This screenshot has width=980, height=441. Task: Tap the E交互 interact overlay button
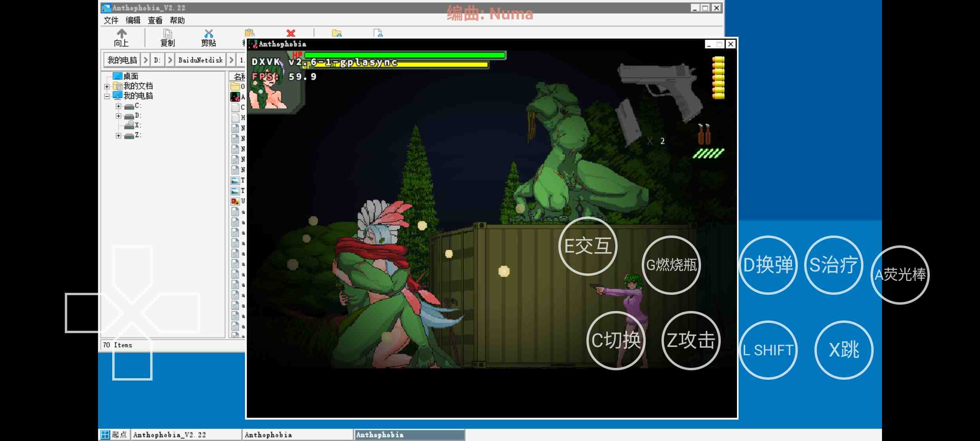pyautogui.click(x=588, y=246)
